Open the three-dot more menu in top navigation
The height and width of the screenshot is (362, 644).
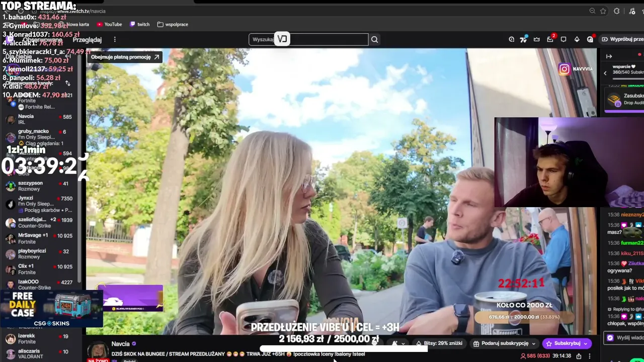pyautogui.click(x=115, y=40)
